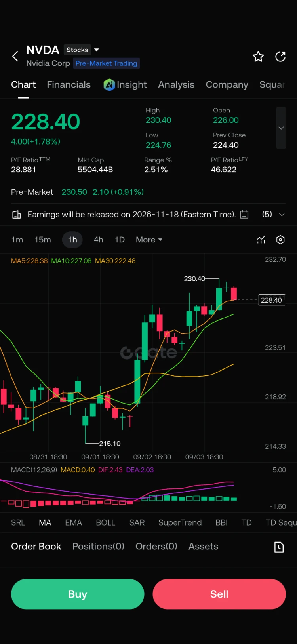Expand the earnings notices (5) chevron
The height and width of the screenshot is (644, 297).
tap(282, 215)
